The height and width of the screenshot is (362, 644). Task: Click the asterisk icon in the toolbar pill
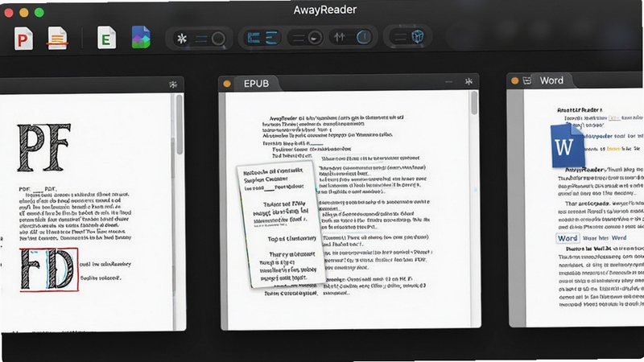(x=182, y=39)
